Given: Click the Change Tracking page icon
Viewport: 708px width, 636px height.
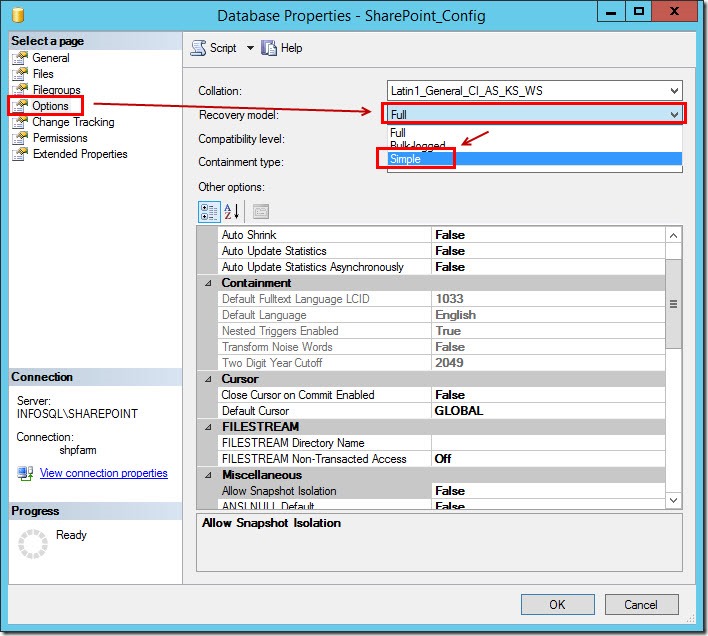Looking at the screenshot, I should pos(20,122).
